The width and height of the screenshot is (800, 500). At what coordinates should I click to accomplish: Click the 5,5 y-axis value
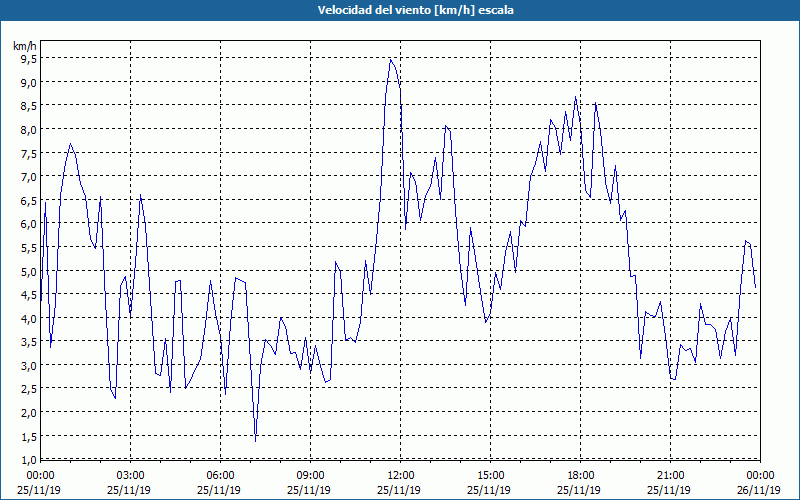point(29,247)
